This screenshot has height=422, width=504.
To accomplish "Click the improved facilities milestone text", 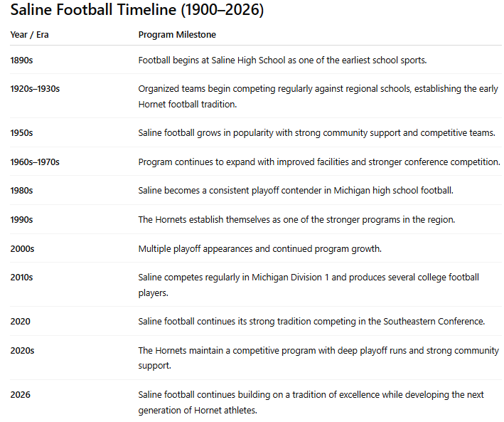I will tap(318, 162).
